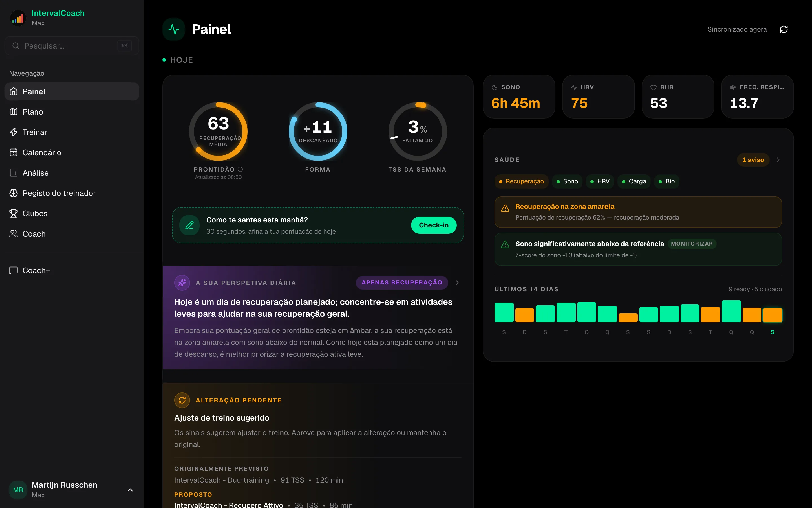The width and height of the screenshot is (812, 508).
Task: Click the Treinar lightning bolt icon
Action: (x=14, y=132)
